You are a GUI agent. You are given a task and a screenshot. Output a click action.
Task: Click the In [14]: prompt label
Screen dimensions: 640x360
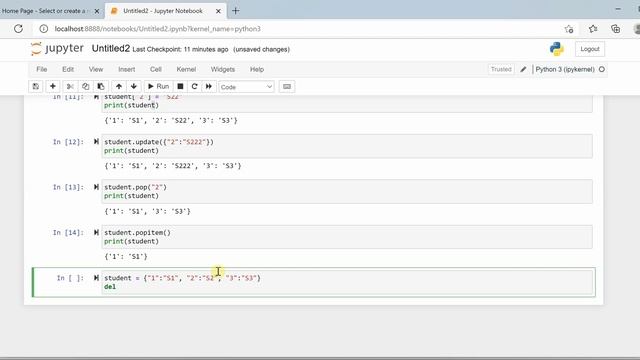[68, 232]
